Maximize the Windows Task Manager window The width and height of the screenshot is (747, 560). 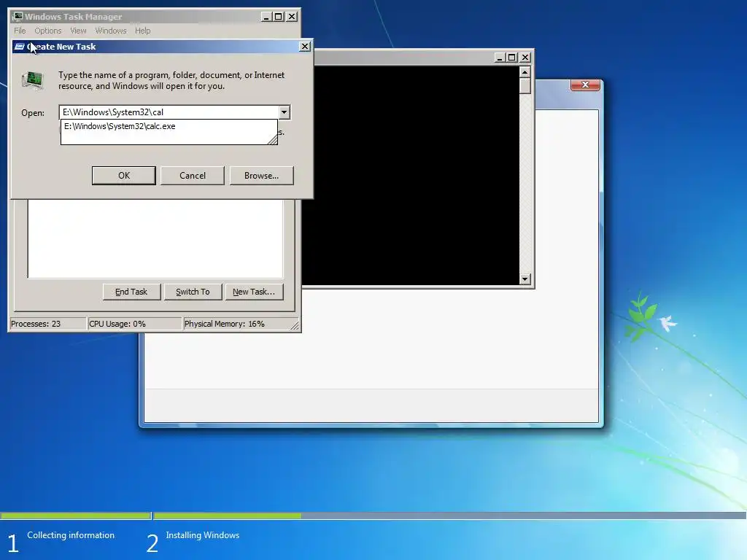pyautogui.click(x=279, y=17)
